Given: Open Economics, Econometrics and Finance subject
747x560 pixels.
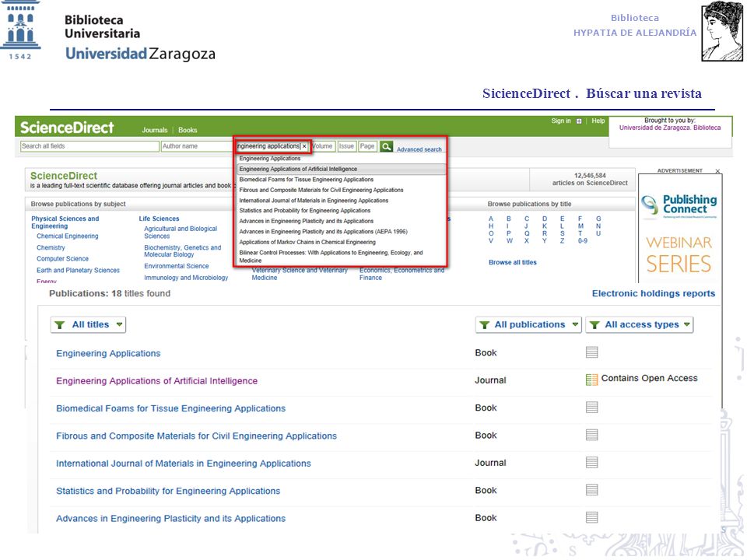Looking at the screenshot, I should pos(402,274).
